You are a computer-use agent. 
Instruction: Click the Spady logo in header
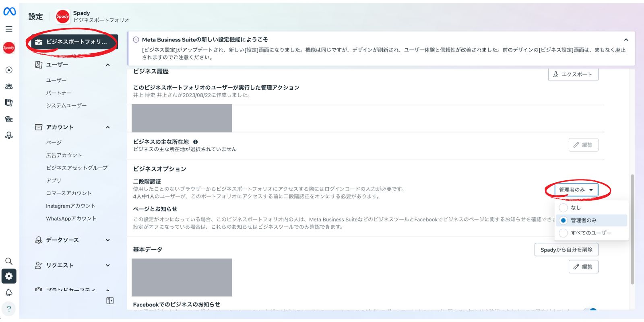coord(62,17)
